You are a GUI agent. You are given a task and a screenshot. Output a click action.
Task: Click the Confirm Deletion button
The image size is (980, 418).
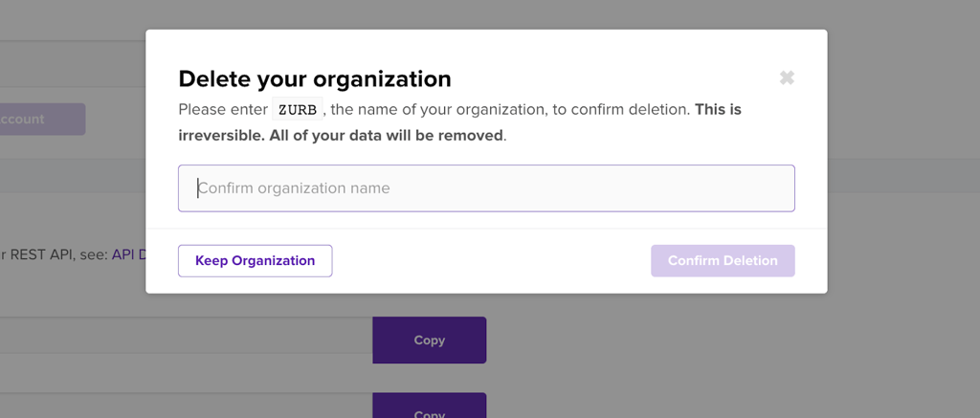click(723, 260)
